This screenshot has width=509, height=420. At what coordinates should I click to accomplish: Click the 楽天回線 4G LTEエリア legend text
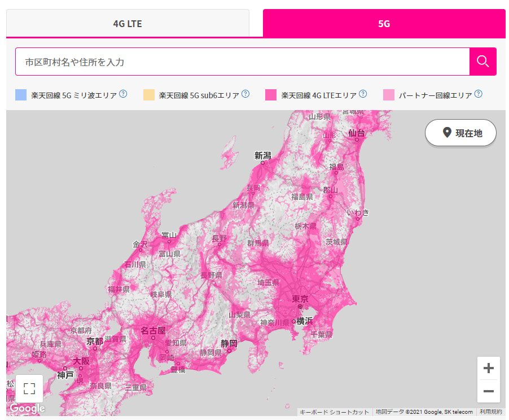319,95
